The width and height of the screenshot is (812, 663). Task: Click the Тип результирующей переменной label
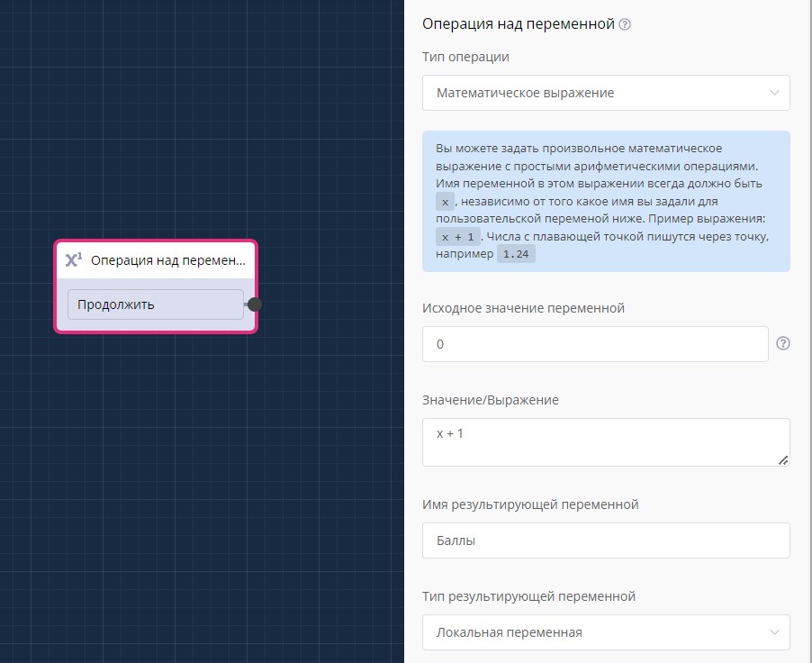[x=528, y=596]
